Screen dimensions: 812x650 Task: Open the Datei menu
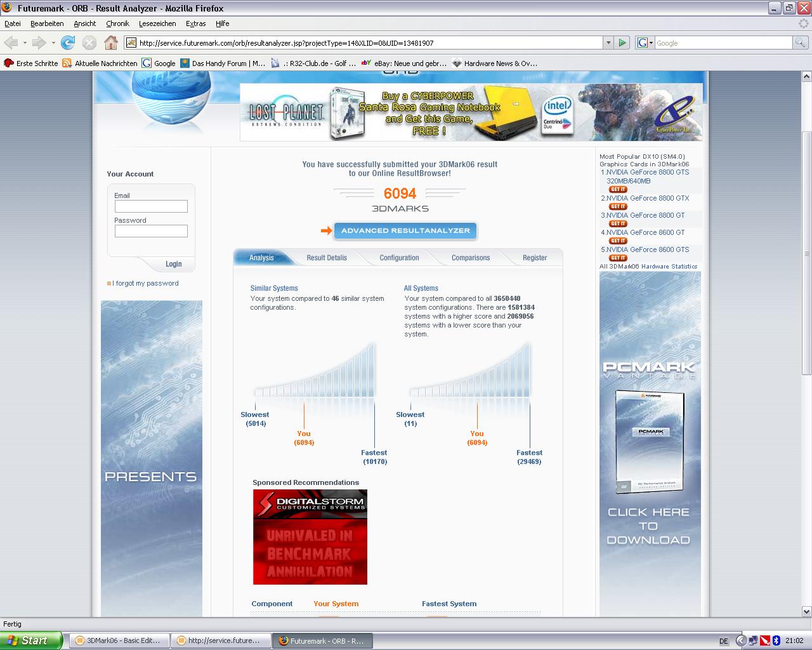pos(13,23)
